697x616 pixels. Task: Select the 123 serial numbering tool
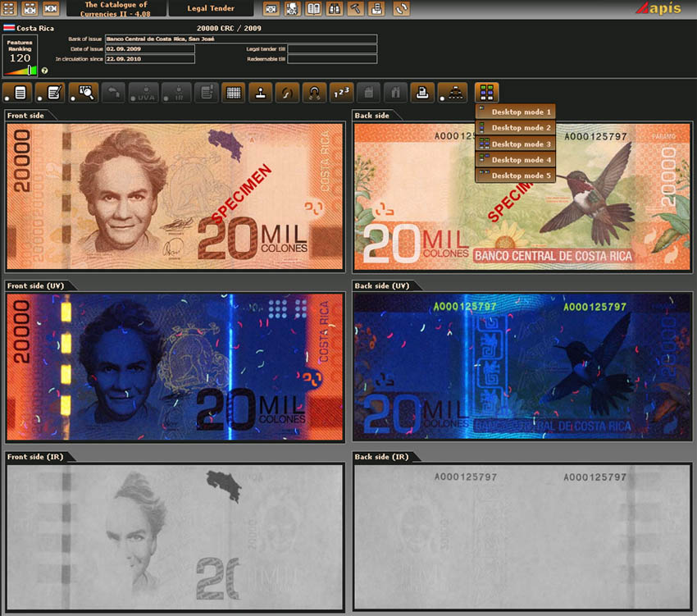point(341,93)
